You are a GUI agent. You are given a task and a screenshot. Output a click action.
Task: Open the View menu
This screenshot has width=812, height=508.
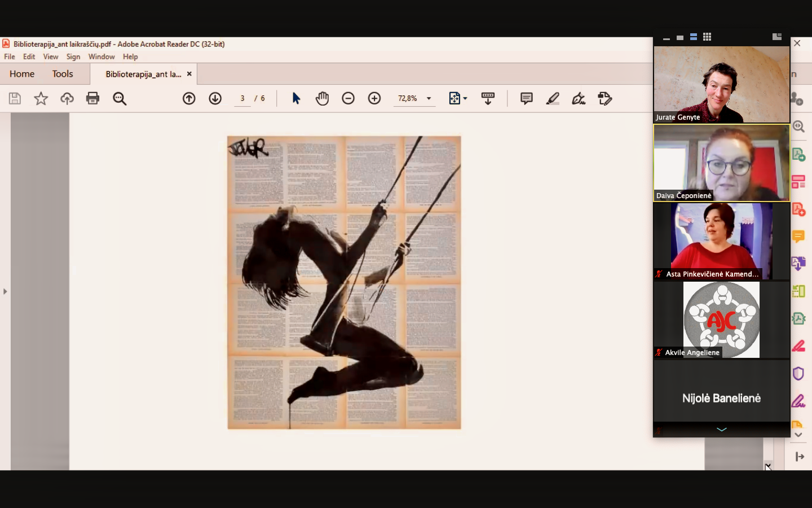tap(51, 56)
